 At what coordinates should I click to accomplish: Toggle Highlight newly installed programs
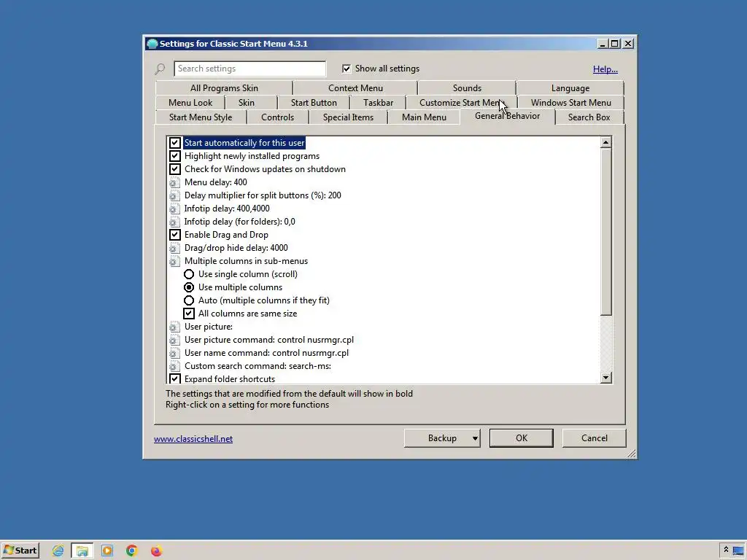click(175, 156)
